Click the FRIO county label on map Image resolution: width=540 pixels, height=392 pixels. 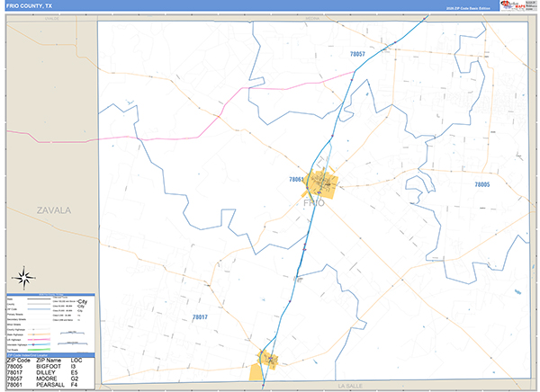314,203
